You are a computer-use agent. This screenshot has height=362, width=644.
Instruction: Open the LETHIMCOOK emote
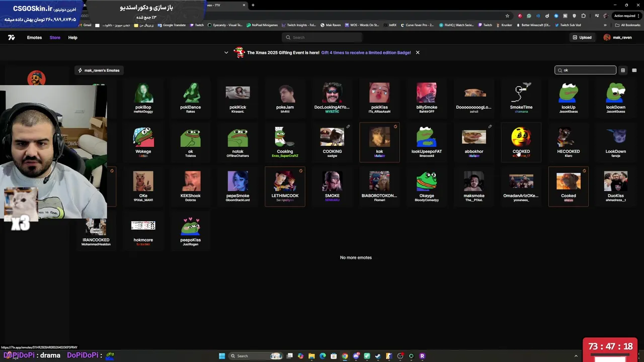285,187
